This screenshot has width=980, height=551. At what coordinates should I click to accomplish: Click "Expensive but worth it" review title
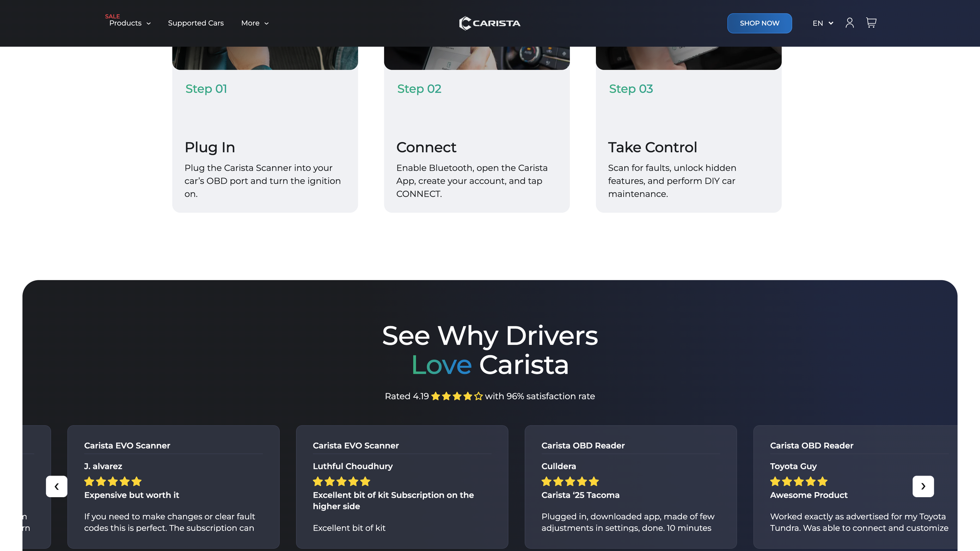tap(132, 495)
